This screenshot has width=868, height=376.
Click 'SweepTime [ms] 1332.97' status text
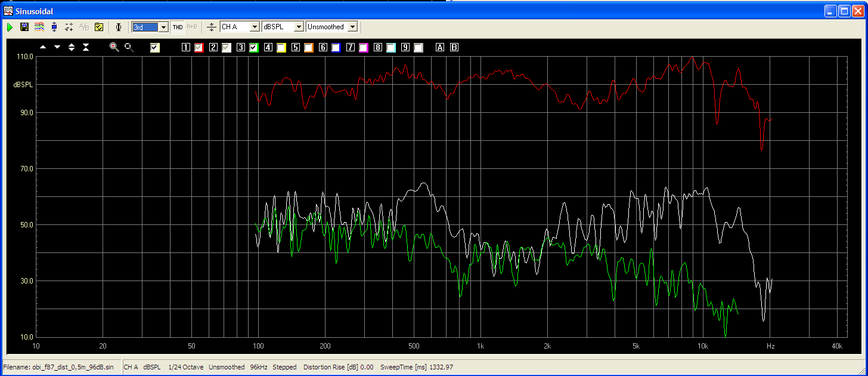[417, 367]
